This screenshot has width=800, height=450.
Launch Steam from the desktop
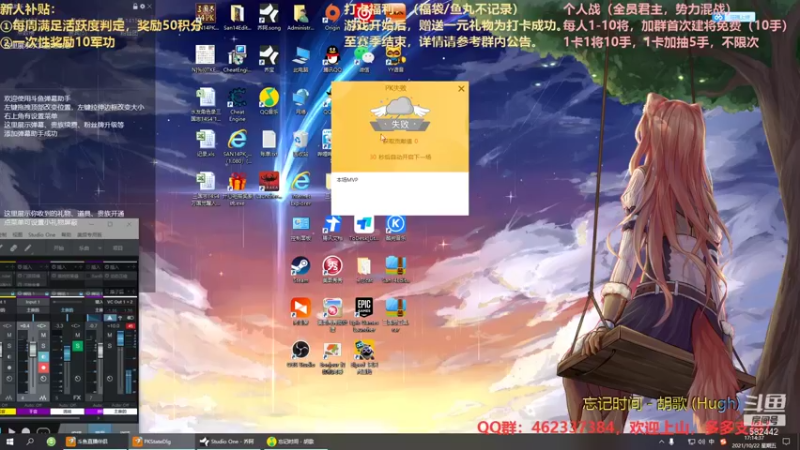301,269
